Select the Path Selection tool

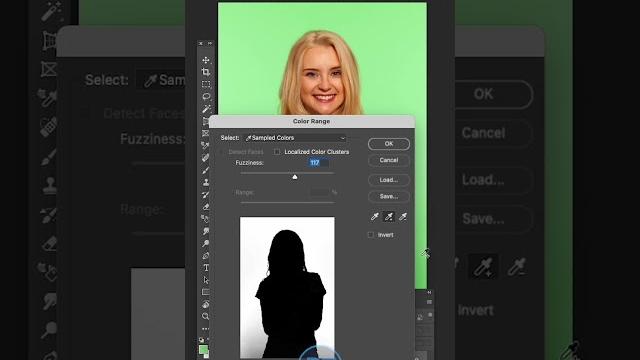tap(206, 280)
